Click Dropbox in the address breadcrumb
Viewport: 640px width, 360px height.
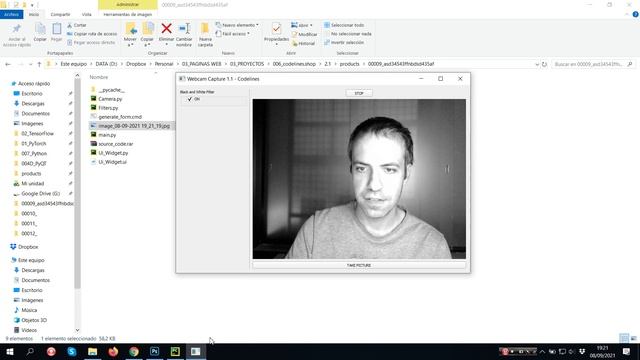click(x=136, y=64)
